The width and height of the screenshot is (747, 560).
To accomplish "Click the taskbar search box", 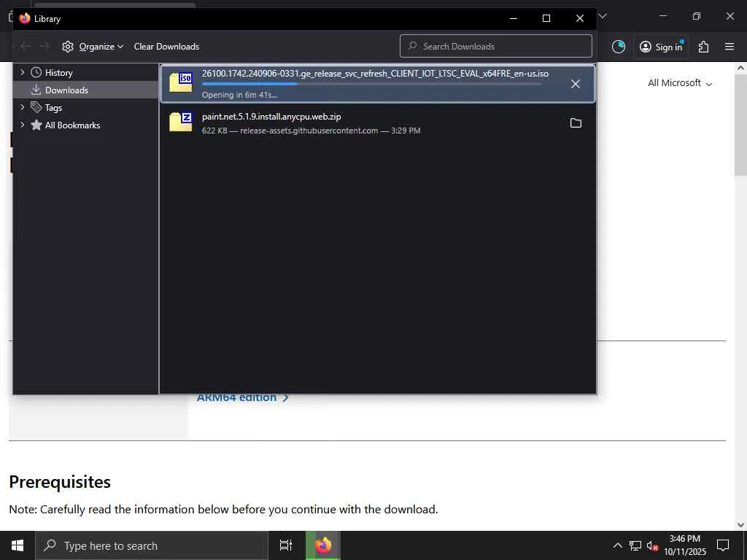I will coord(152,545).
